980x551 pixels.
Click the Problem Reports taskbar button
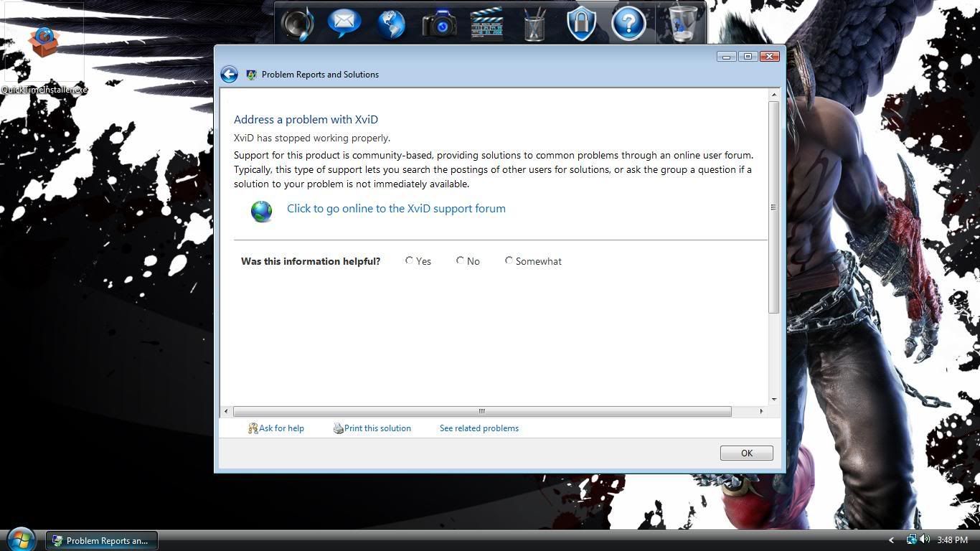coord(102,540)
